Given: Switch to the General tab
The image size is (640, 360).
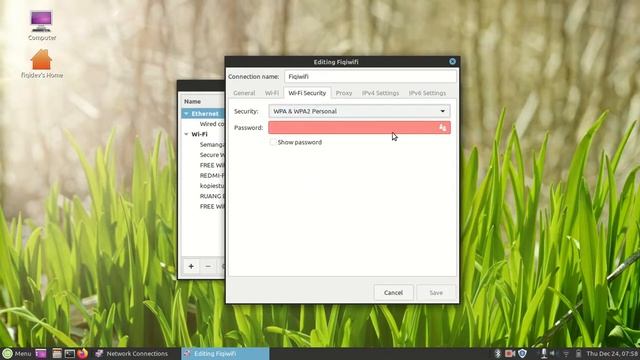Looking at the screenshot, I should [244, 93].
